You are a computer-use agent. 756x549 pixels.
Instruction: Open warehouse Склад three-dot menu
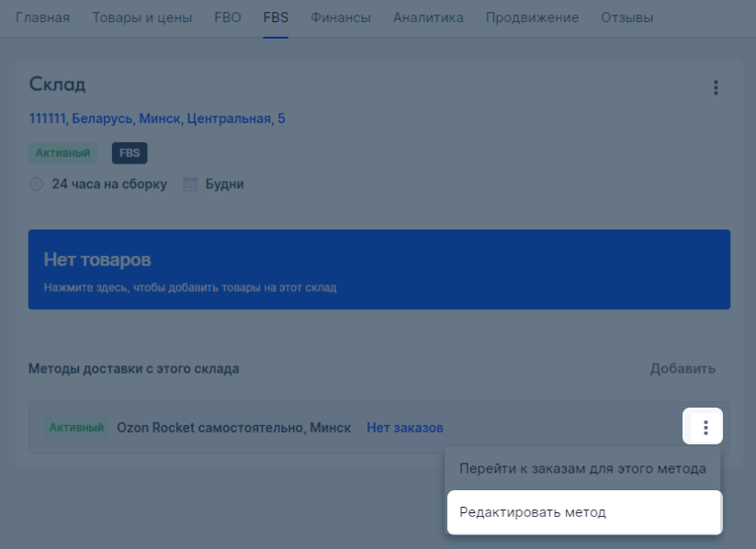click(x=716, y=88)
